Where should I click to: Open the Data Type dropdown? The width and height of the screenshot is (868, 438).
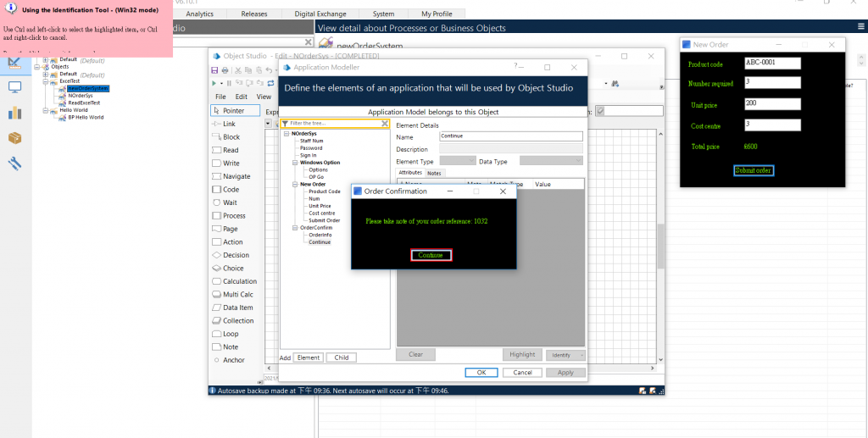551,161
